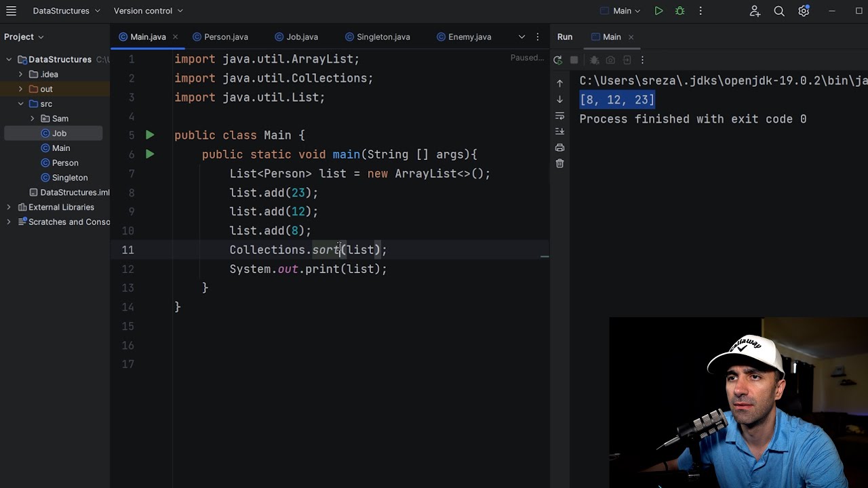Image resolution: width=868 pixels, height=488 pixels.
Task: Expand External Libraries node
Action: (9, 207)
